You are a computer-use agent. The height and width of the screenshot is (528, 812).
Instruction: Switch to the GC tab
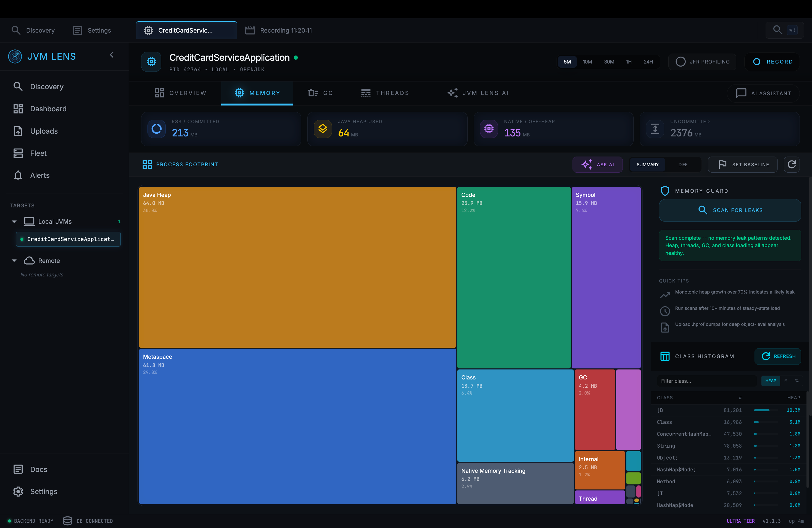click(321, 93)
